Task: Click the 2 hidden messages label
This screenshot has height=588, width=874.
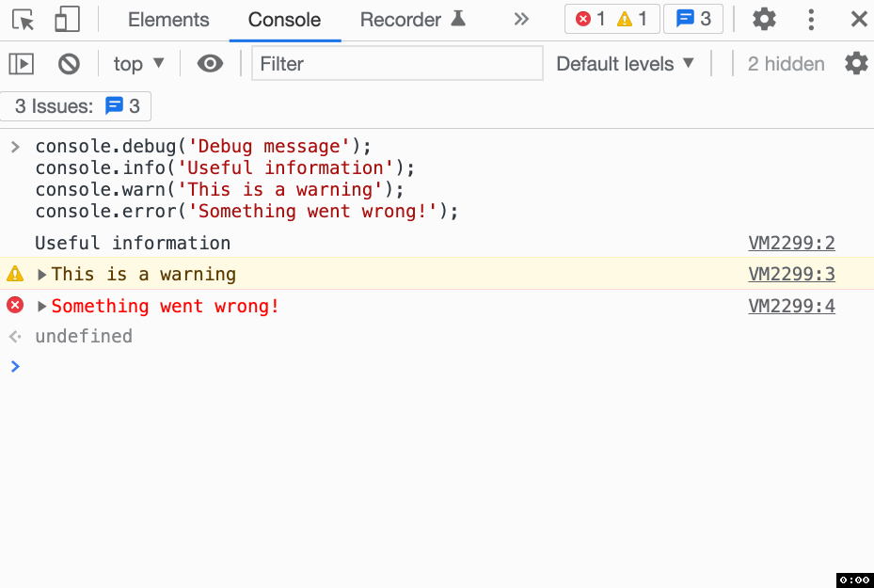Action: pyautogui.click(x=786, y=64)
